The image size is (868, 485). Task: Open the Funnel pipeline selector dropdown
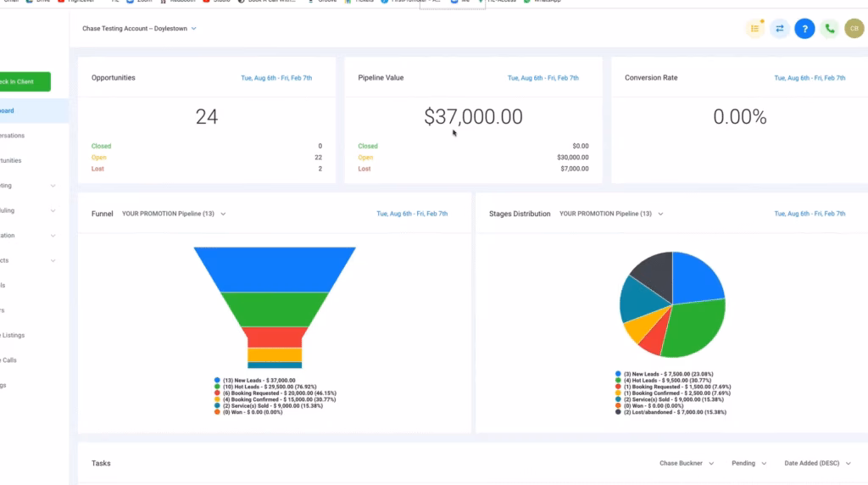pos(174,214)
